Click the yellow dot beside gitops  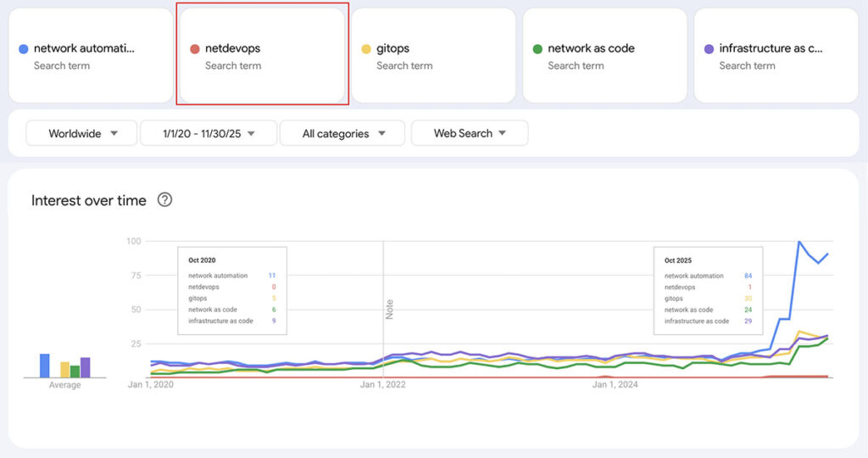[x=366, y=48]
